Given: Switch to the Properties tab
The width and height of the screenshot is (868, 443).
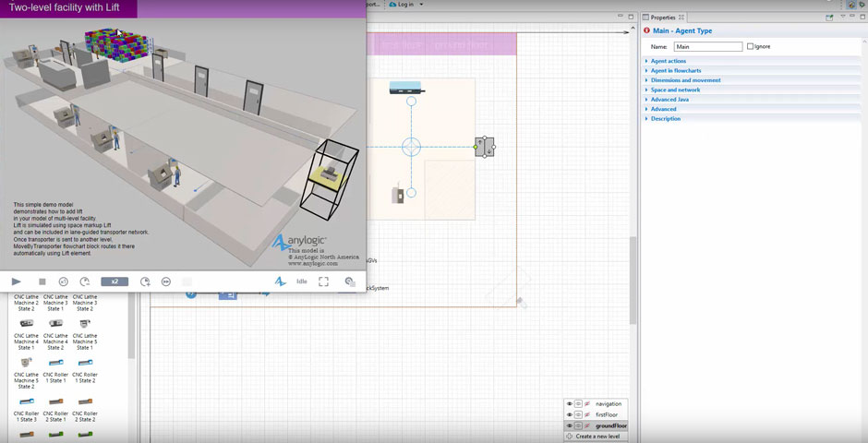Looking at the screenshot, I should [662, 18].
